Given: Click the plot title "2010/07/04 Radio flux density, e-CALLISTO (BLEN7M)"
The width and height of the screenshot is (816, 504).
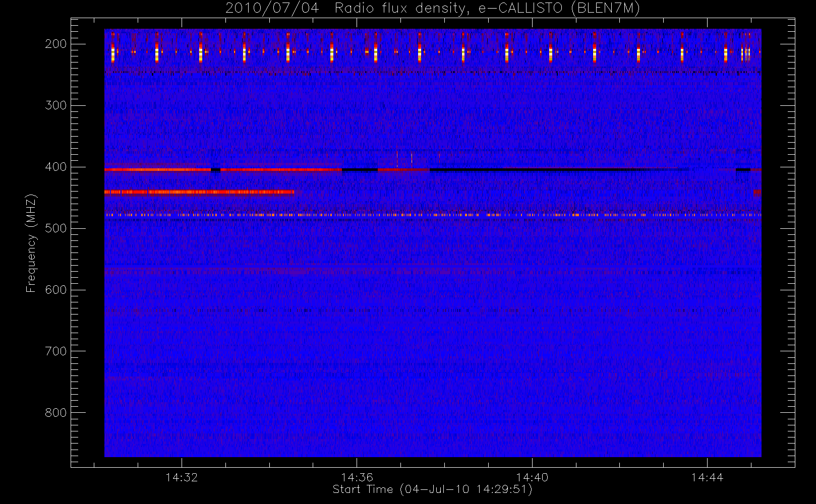Looking at the screenshot, I should 433,9.
